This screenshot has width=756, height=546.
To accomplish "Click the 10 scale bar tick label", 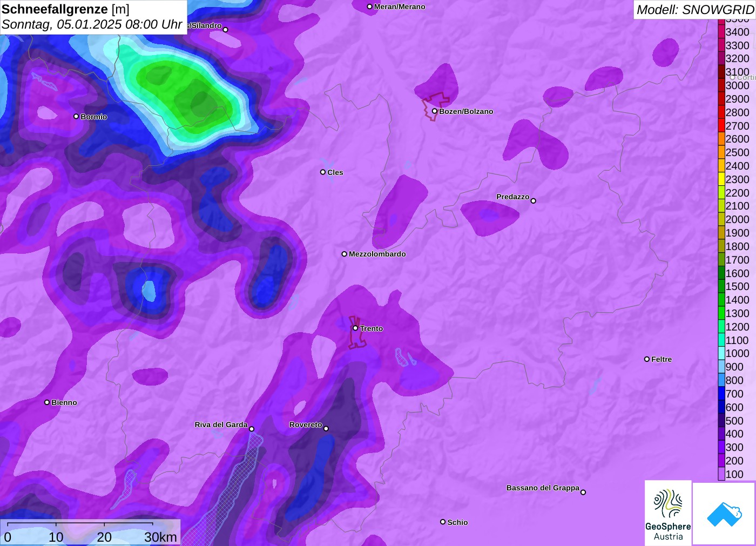I will [x=56, y=537].
